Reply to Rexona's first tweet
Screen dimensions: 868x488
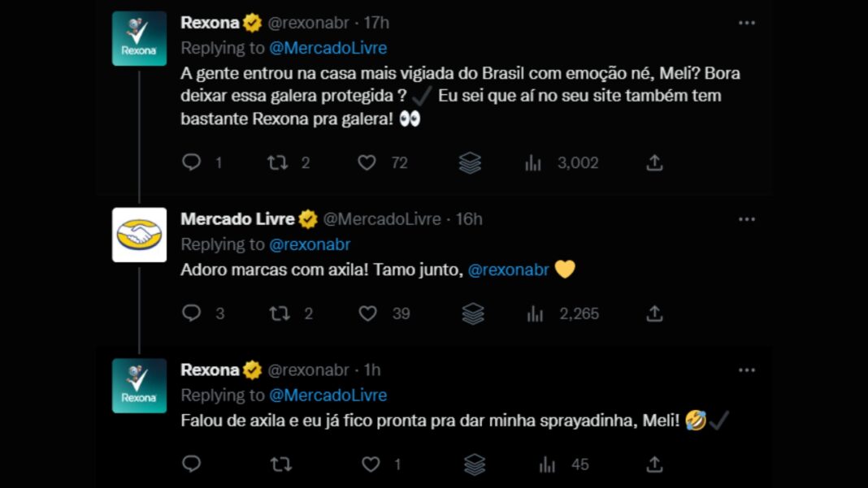click(x=192, y=162)
